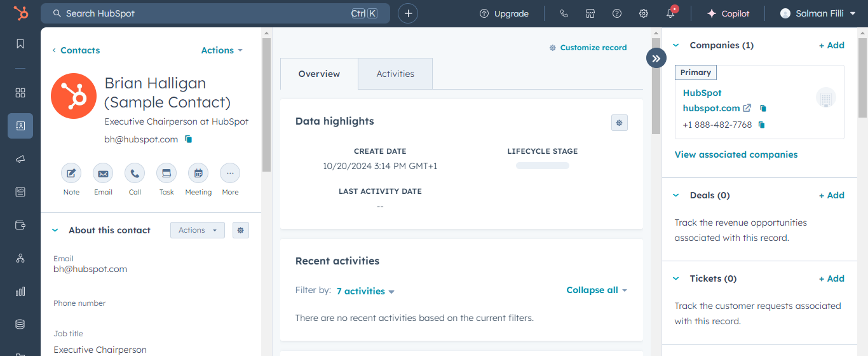
Task: Click the Email field value bh@hubspot.com
Action: tap(90, 269)
